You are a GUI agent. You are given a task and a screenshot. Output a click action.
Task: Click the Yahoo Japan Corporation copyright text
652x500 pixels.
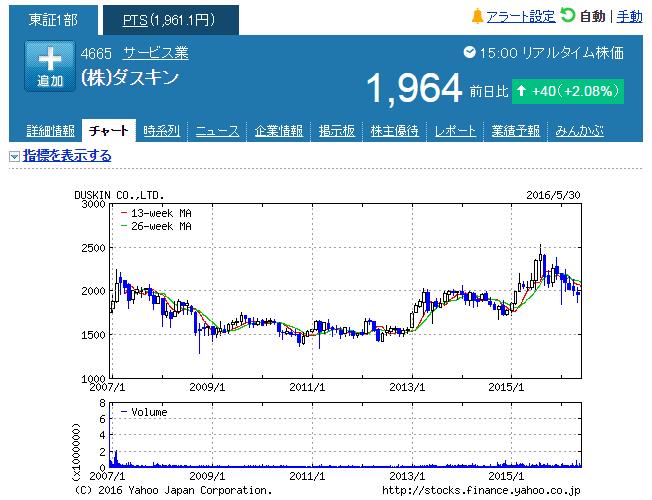tap(173, 490)
